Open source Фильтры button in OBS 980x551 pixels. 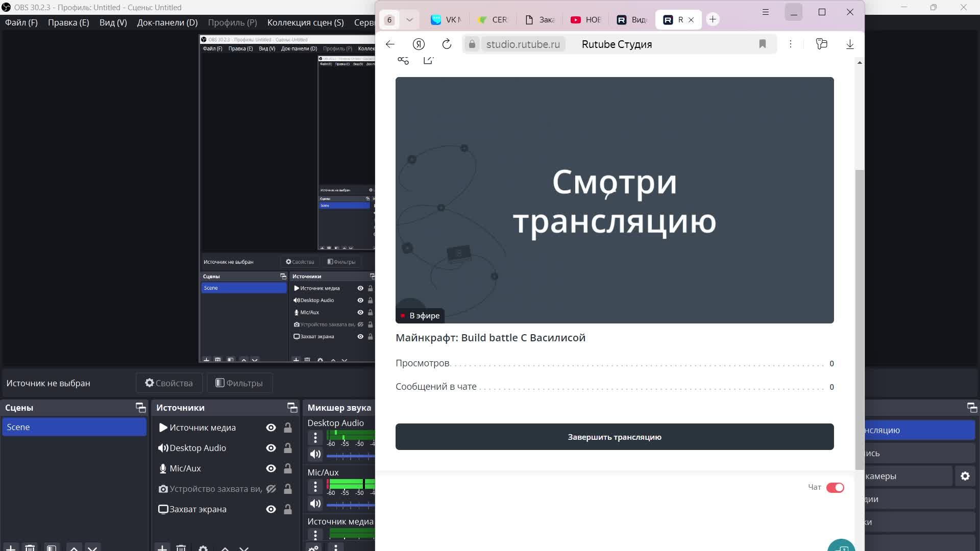point(239,383)
